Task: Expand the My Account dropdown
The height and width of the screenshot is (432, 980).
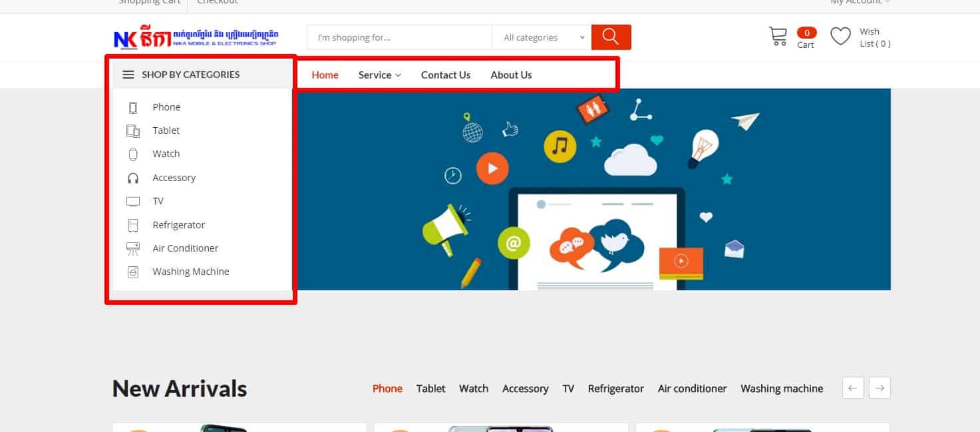Action: [x=859, y=3]
